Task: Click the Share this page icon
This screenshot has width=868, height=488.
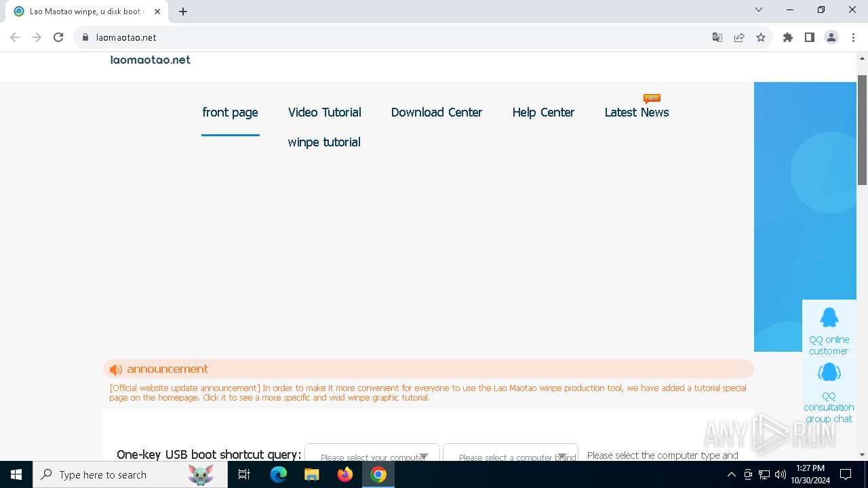Action: click(x=739, y=37)
